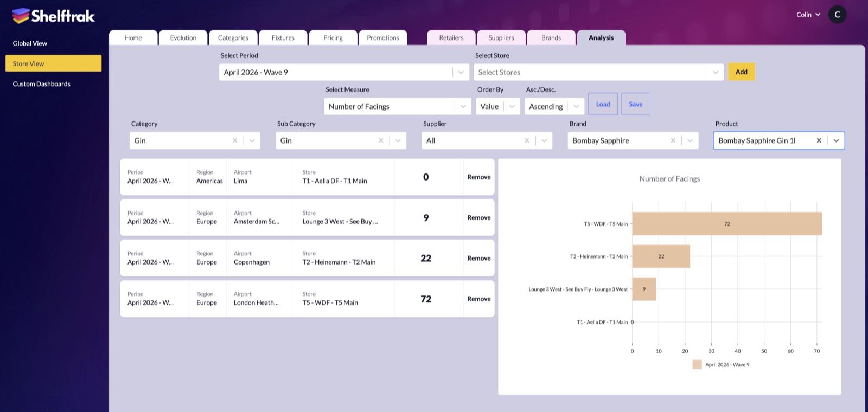This screenshot has height=412, width=868.
Task: Click the 'Number of Facings' chart title
Action: click(x=669, y=179)
